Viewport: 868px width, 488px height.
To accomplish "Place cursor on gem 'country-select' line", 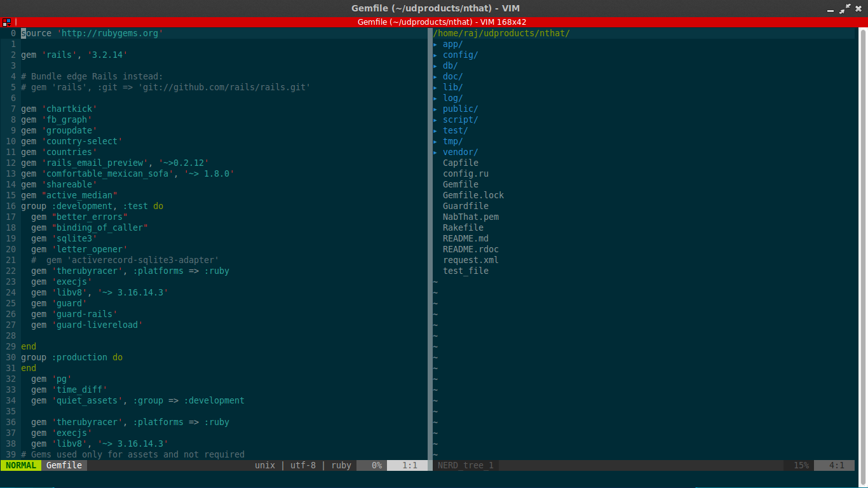I will pyautogui.click(x=72, y=141).
